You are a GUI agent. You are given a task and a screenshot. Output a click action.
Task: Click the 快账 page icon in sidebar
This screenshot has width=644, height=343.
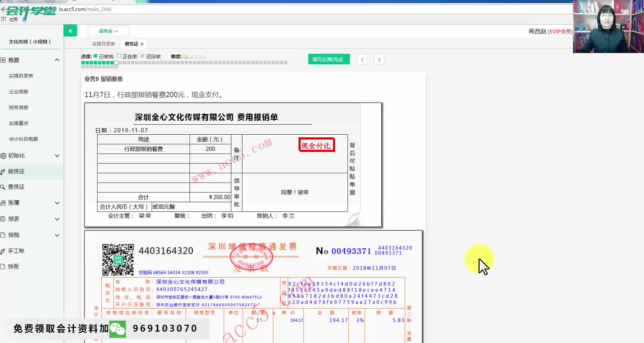point(3,266)
